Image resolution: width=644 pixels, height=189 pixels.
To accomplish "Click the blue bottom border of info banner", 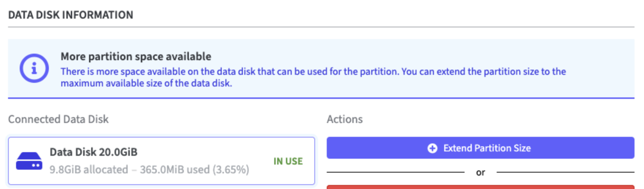I will coord(321,98).
